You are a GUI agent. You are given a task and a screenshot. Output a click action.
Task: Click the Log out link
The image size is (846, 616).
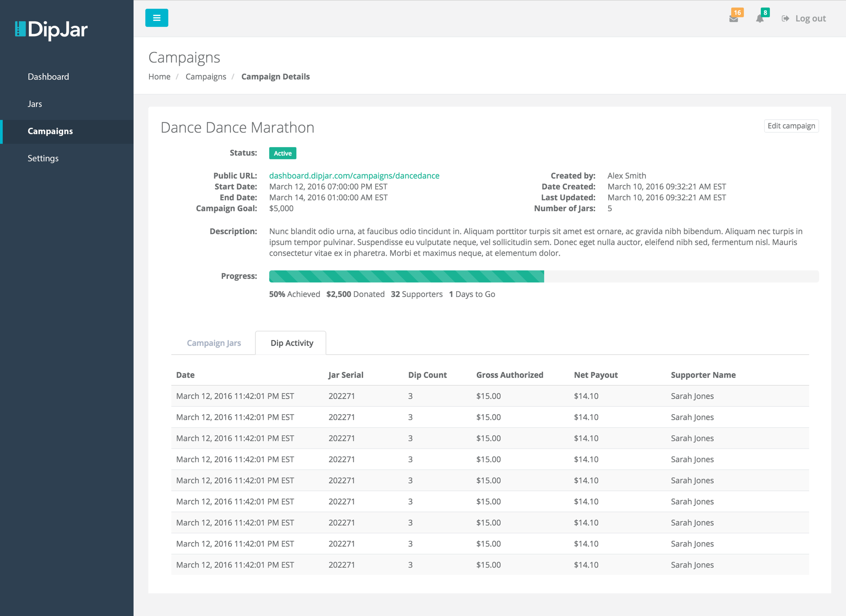pyautogui.click(x=810, y=19)
